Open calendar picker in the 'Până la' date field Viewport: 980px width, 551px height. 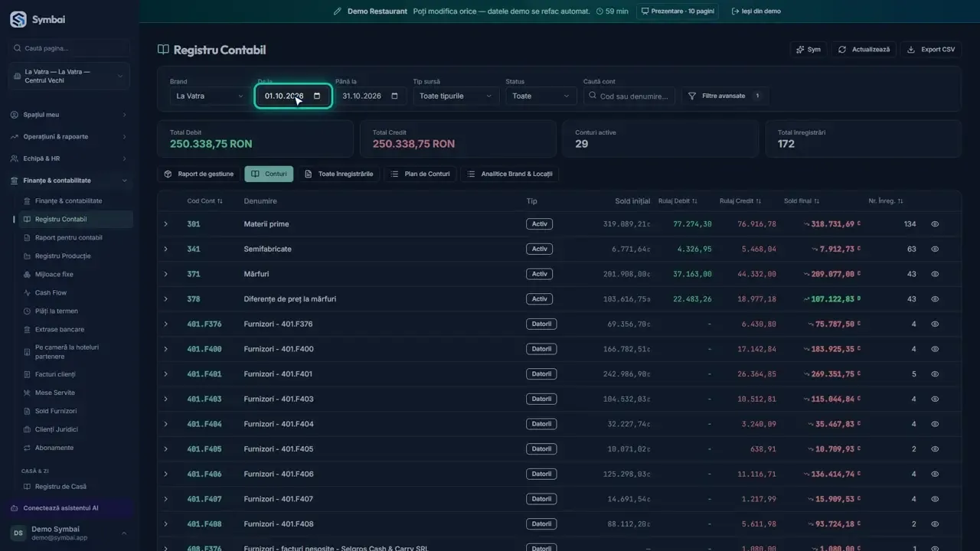[394, 96]
